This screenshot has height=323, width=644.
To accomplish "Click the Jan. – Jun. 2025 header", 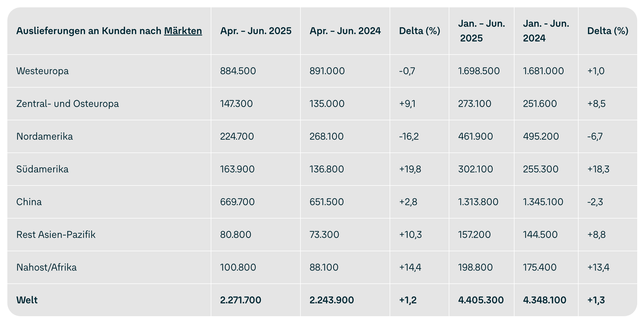I will pos(482,31).
